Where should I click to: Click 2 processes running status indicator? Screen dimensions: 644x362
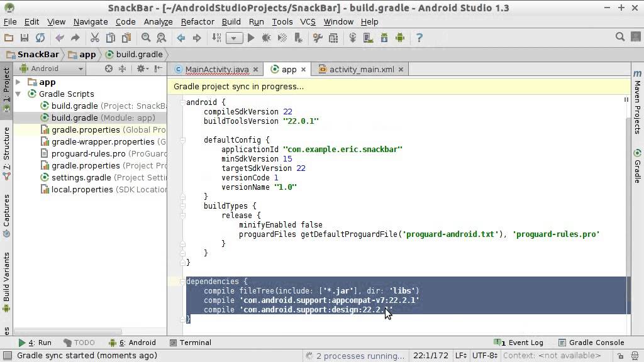pos(356,356)
